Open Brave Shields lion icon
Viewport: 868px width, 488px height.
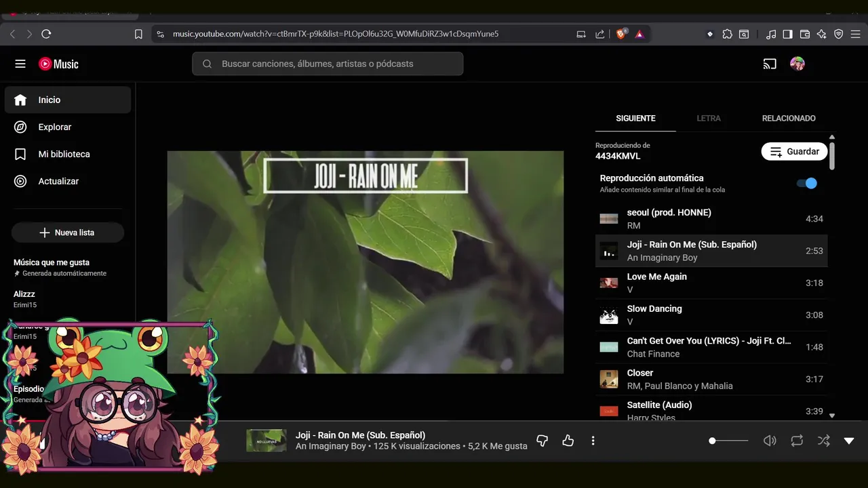pyautogui.click(x=621, y=34)
